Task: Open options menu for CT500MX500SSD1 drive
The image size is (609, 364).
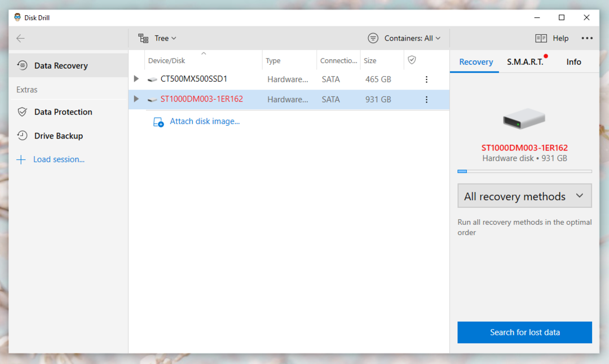Action: pos(426,79)
